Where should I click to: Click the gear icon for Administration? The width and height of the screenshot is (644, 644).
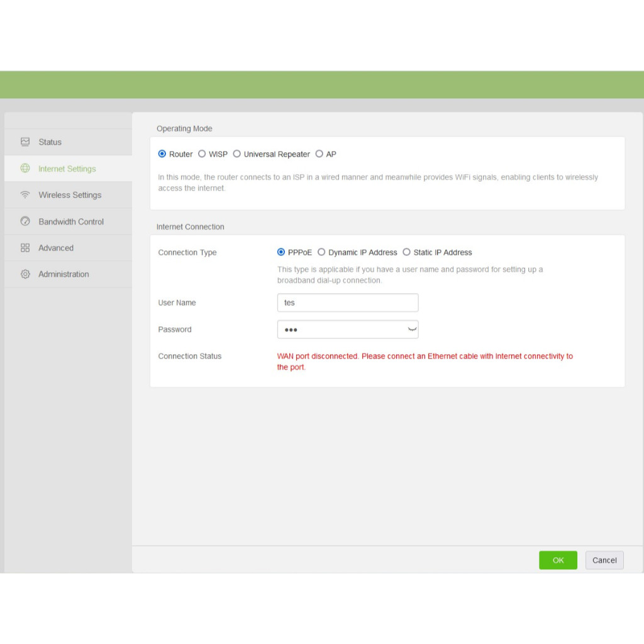pyautogui.click(x=25, y=274)
